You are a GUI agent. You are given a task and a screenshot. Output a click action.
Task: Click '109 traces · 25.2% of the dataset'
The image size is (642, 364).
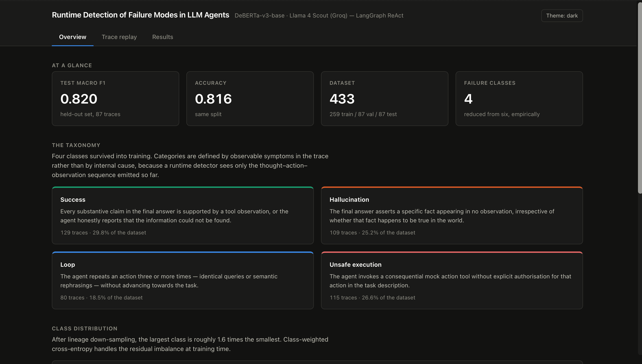point(372,232)
